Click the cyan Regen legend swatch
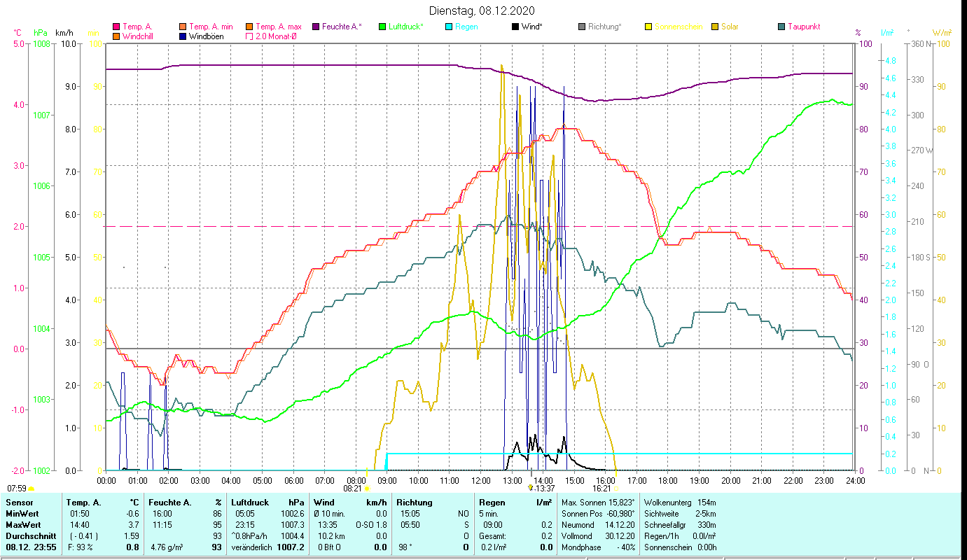This screenshot has height=560, width=967. click(x=448, y=27)
